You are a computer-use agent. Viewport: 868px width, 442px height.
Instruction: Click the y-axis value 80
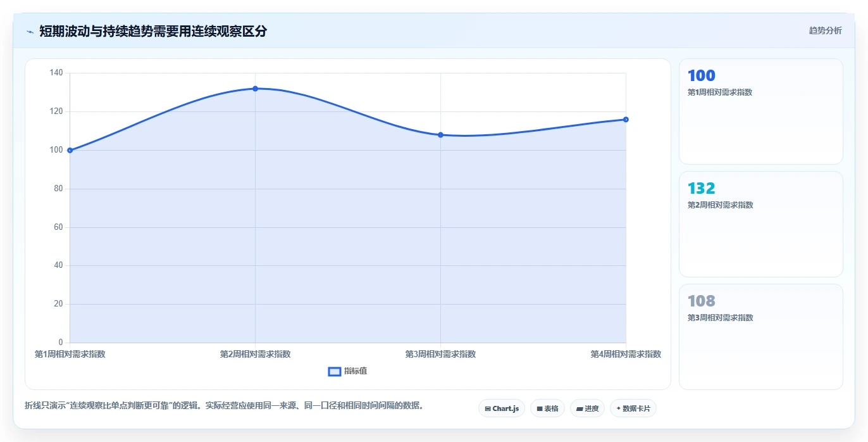point(58,189)
